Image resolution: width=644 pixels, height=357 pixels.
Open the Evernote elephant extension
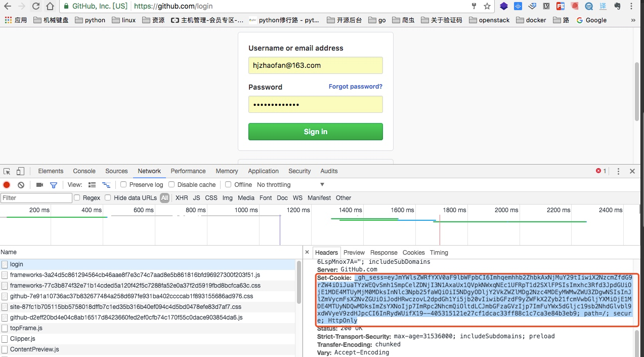tap(617, 7)
